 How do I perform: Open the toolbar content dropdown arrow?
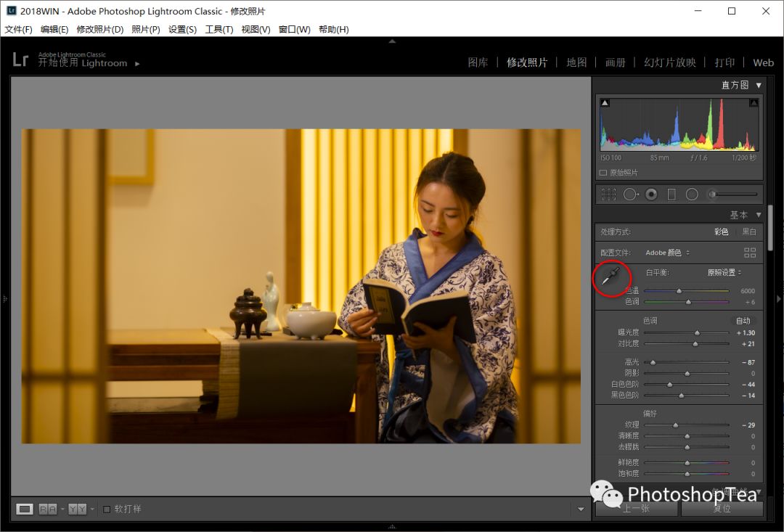[581, 509]
